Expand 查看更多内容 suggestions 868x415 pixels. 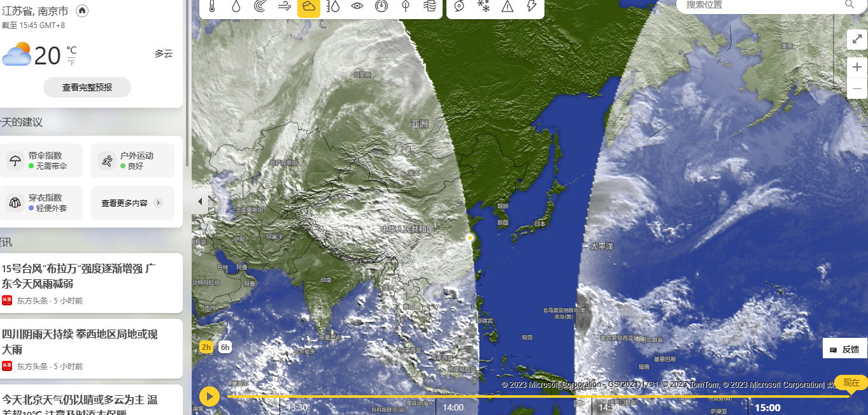(132, 203)
